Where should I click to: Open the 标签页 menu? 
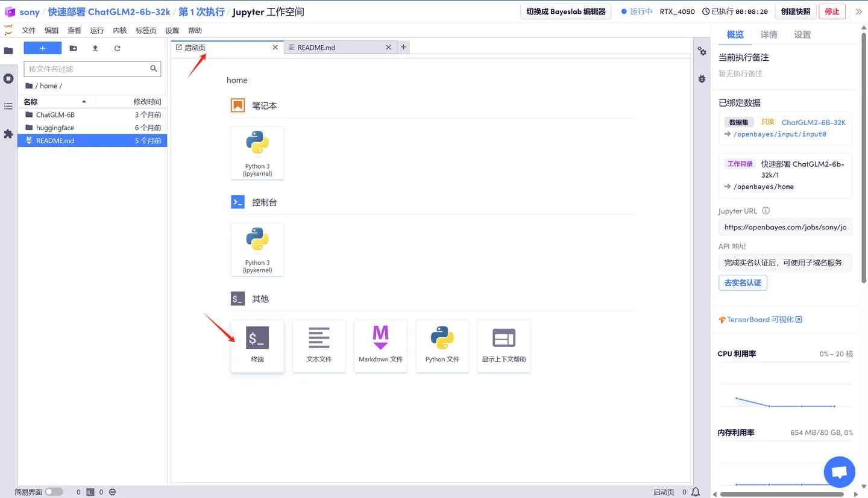(x=146, y=30)
